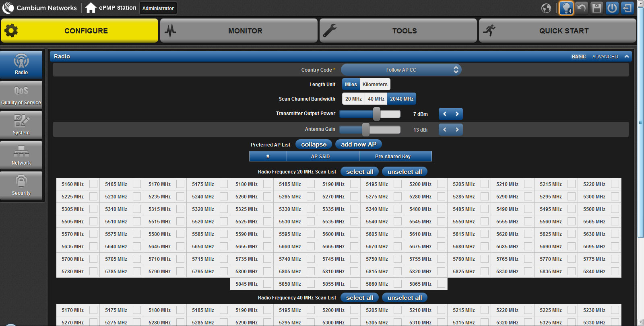The width and height of the screenshot is (644, 326).
Task: Click the Transmitter Output Power slider handle
Action: [x=377, y=114]
